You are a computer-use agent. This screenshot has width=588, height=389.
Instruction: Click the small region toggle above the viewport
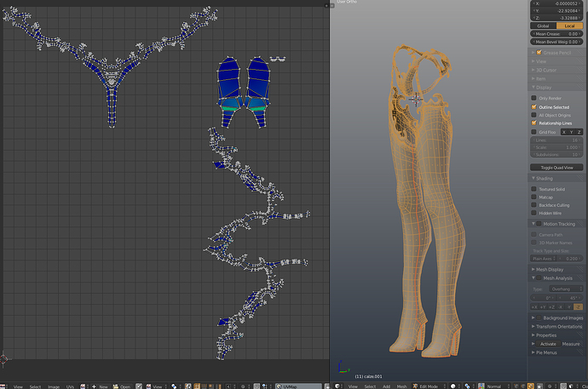tap(332, 6)
